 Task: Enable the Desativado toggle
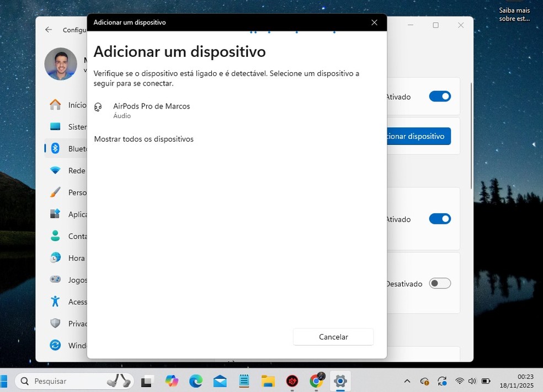coord(440,283)
